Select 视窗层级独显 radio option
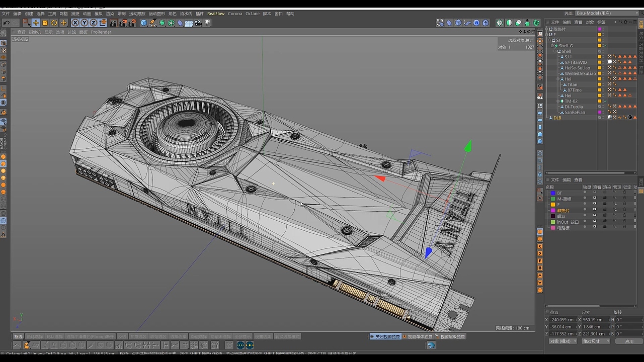Image resolution: width=644 pixels, height=362 pixels. point(450,337)
